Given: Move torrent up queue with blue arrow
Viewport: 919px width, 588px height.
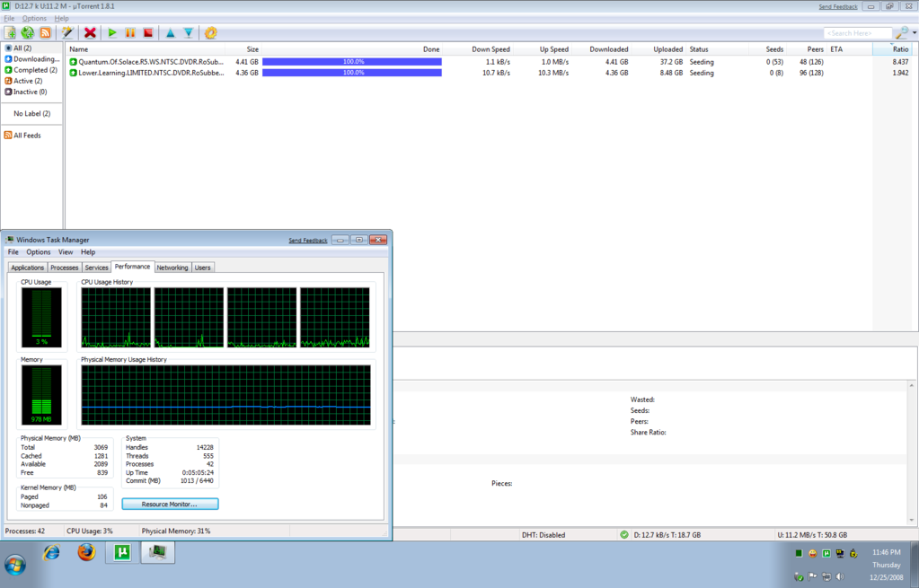Looking at the screenshot, I should [x=170, y=33].
